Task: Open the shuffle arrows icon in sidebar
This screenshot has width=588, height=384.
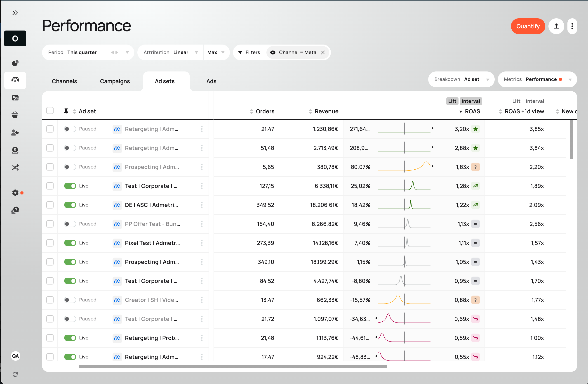Action: [15, 167]
